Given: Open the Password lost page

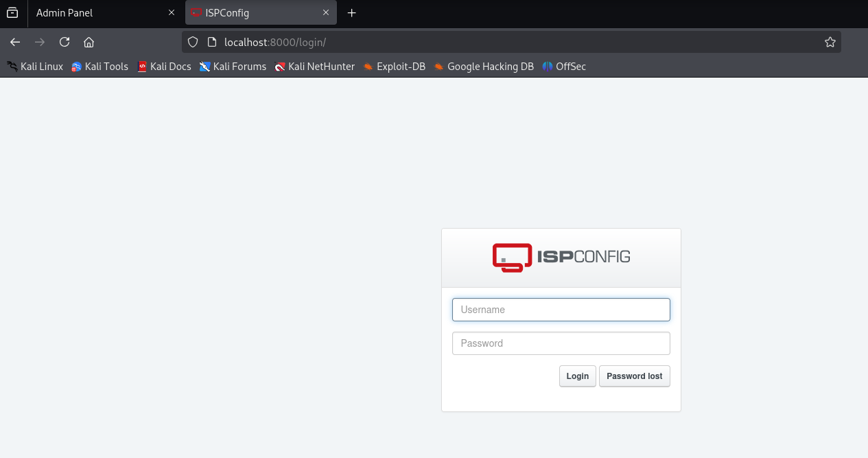Looking at the screenshot, I should pyautogui.click(x=634, y=376).
